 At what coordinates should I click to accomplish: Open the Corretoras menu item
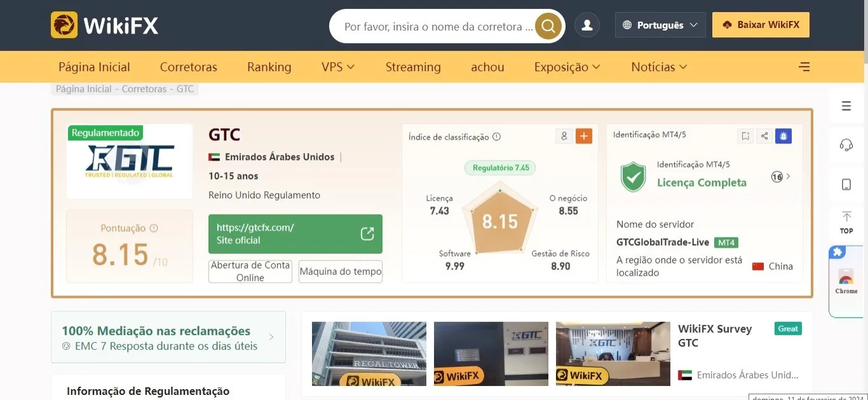(189, 67)
